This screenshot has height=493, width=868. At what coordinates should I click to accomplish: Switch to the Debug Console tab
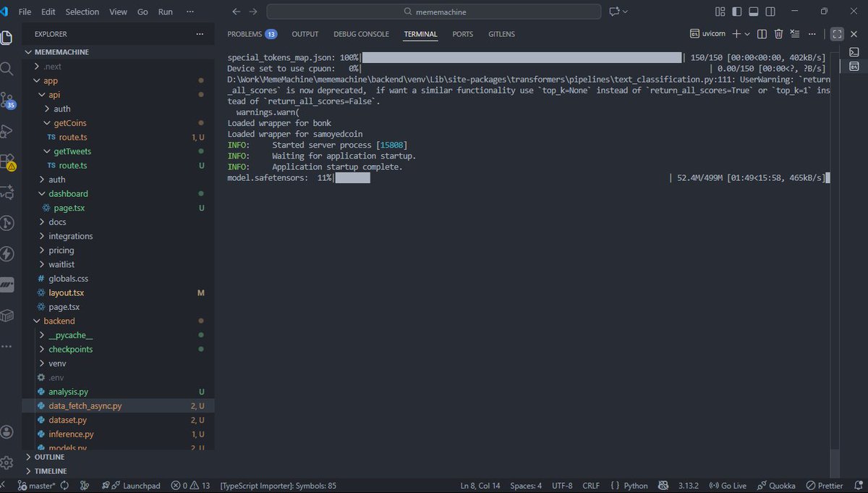pyautogui.click(x=361, y=34)
